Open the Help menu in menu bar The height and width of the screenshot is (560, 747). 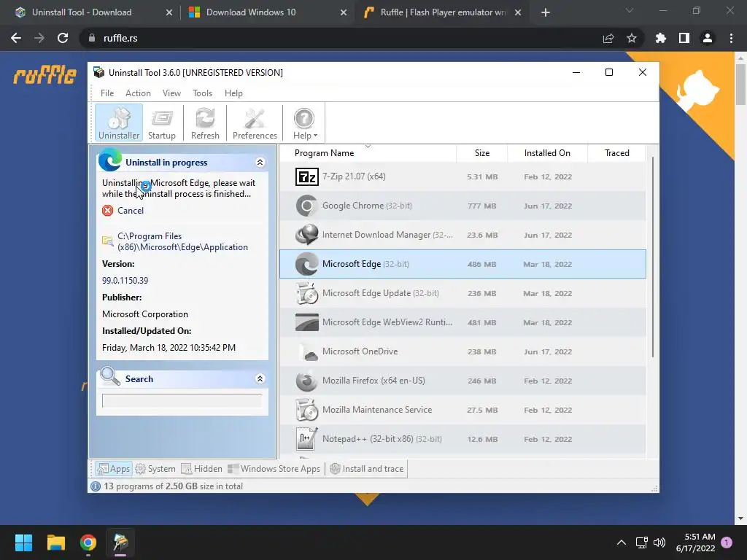pyautogui.click(x=233, y=93)
